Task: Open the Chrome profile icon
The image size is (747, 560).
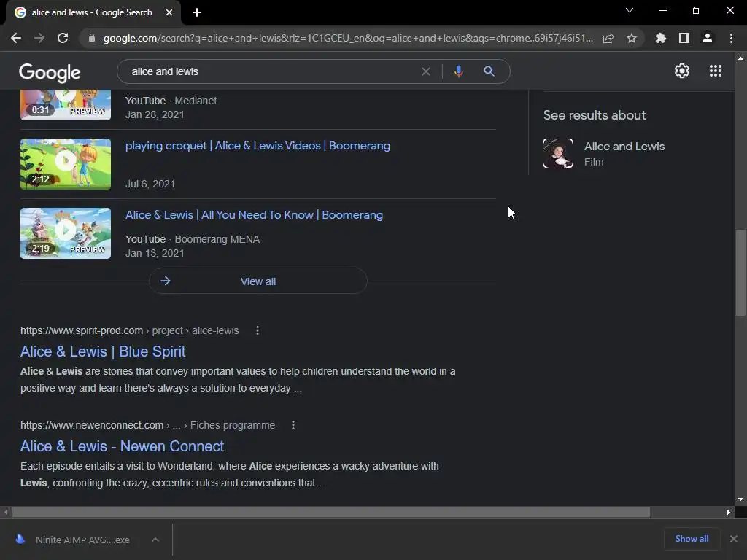Action: 708,38
